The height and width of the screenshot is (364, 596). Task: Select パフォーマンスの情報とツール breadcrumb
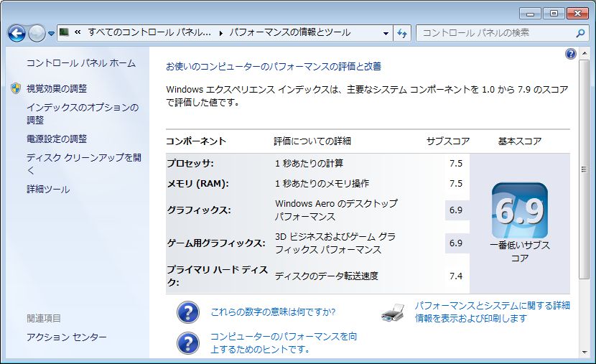coord(289,33)
